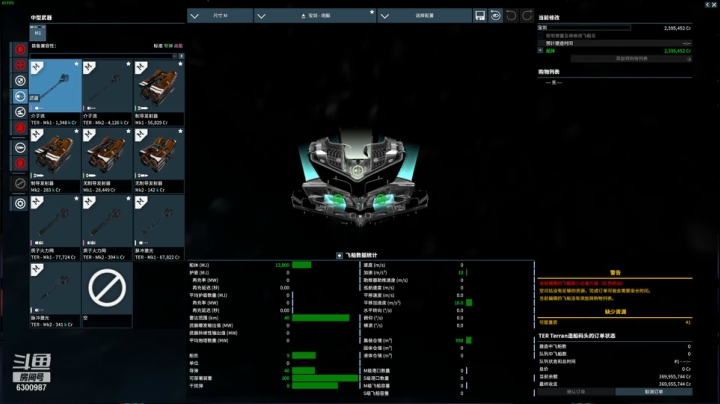
Task: Click the back arrow at top right corner
Action: (x=708, y=4)
